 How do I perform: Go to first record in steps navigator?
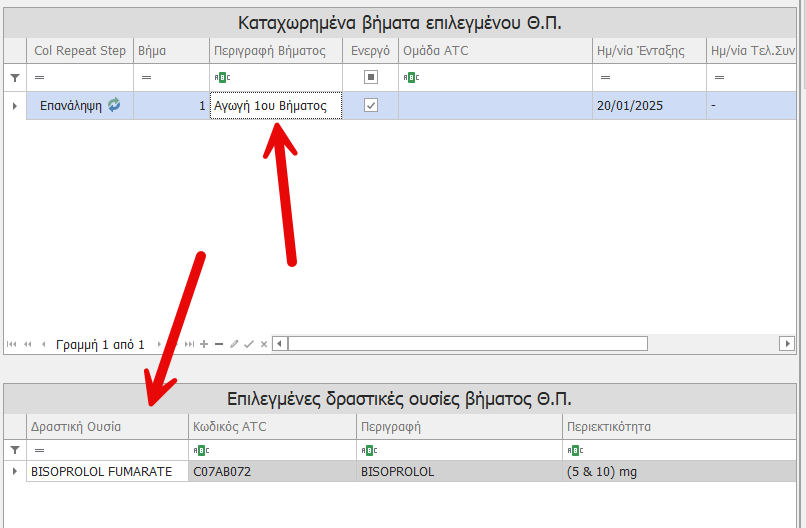(12, 344)
